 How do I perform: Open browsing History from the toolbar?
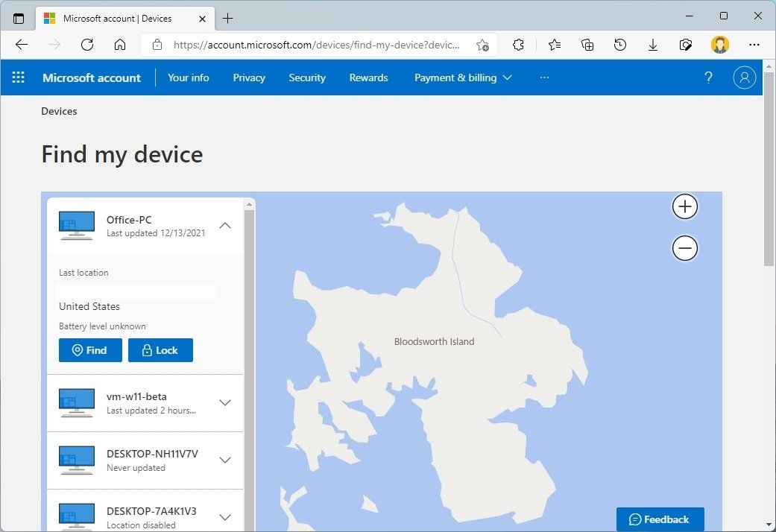tap(619, 45)
